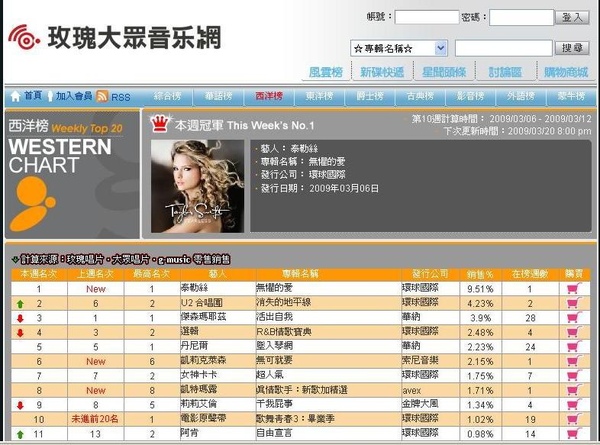Click the cart icon for 自由宣言 row
The image size is (600, 445).
pos(574,434)
